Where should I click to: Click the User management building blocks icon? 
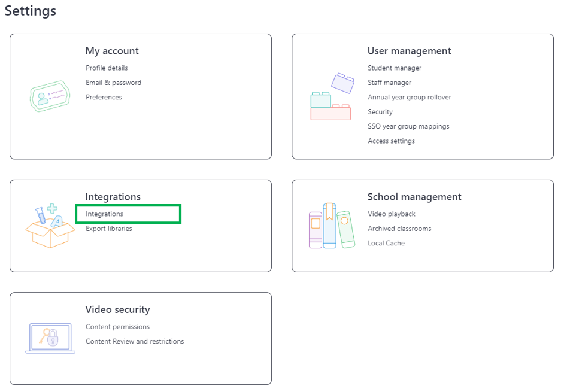click(332, 96)
